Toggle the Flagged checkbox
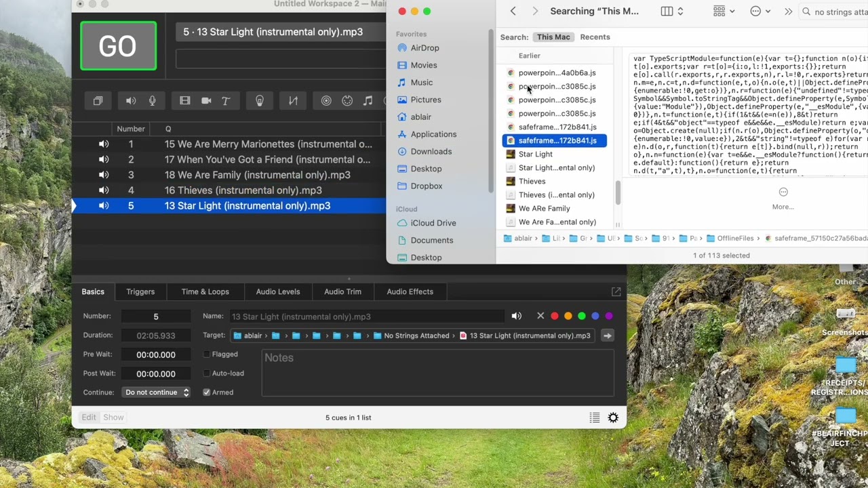Image resolution: width=868 pixels, height=488 pixels. pos(207,354)
